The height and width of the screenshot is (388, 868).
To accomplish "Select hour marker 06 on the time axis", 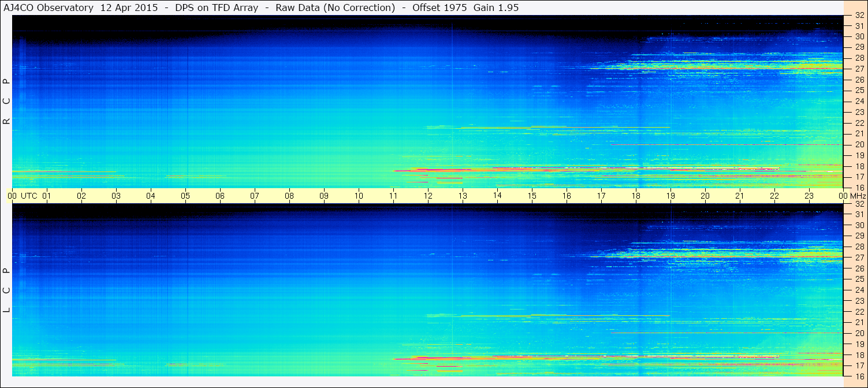I will pos(220,196).
